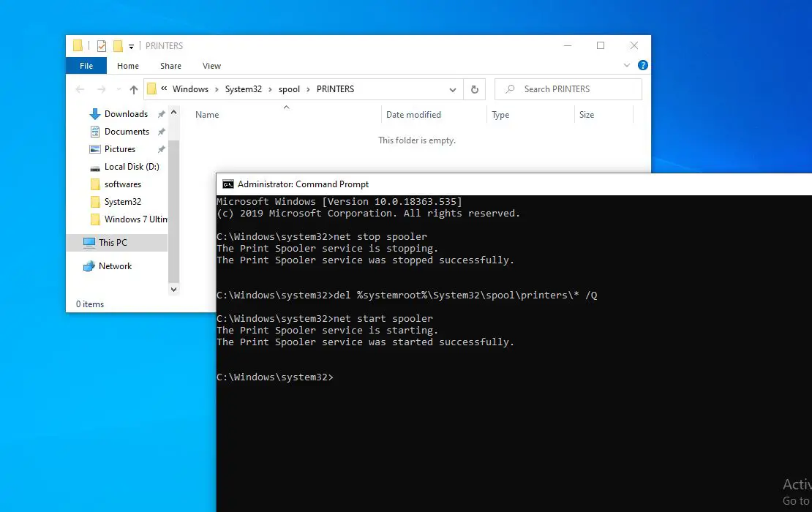This screenshot has width=812, height=512.
Task: Click spool in breadcrumb path
Action: (289, 89)
